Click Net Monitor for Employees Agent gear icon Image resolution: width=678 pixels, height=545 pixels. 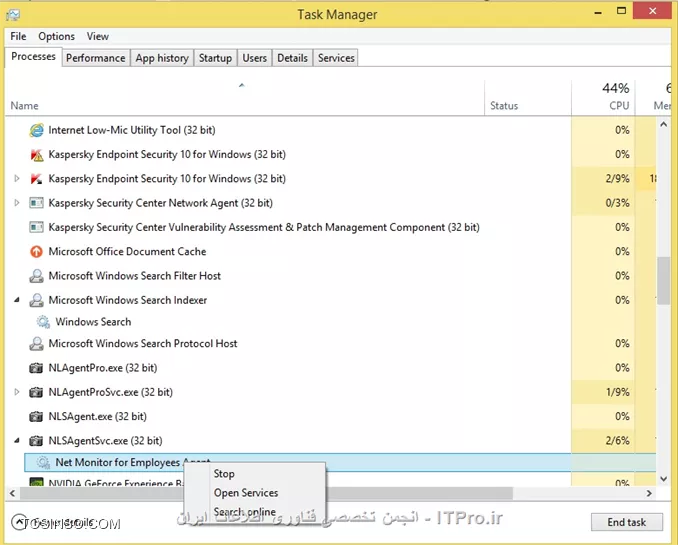pyautogui.click(x=43, y=462)
